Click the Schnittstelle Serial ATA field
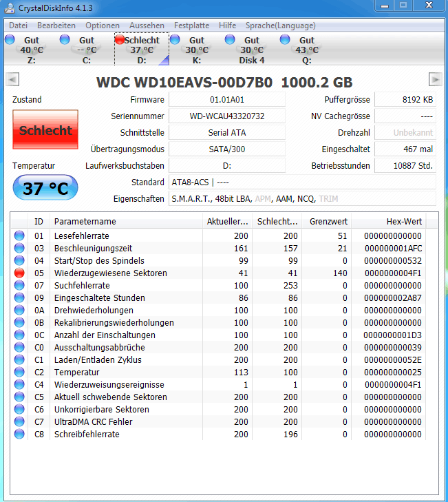 click(x=227, y=132)
